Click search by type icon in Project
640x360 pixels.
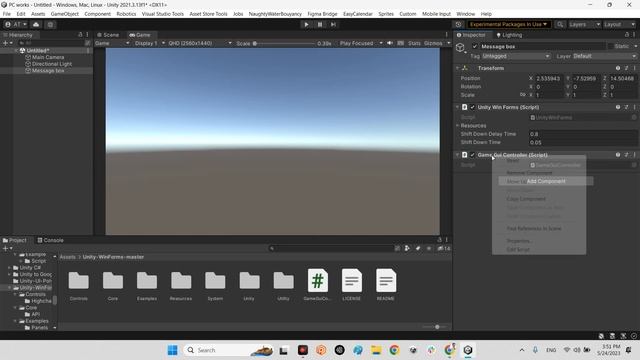click(x=407, y=248)
